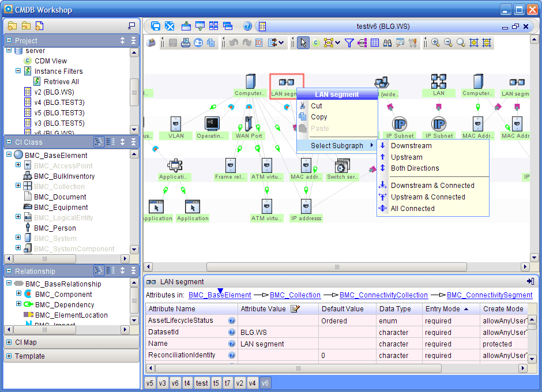Click the new project folder icon
The image size is (542, 392).
[12, 26]
